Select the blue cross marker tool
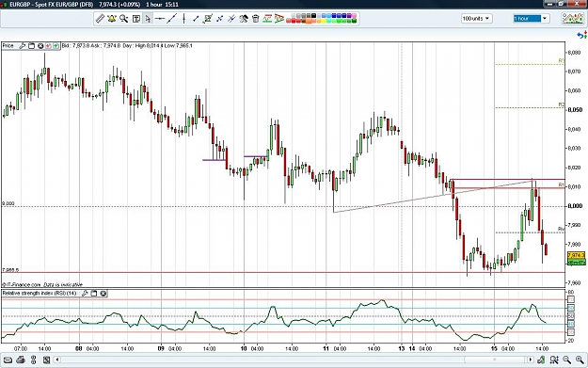 pyautogui.click(x=220, y=19)
